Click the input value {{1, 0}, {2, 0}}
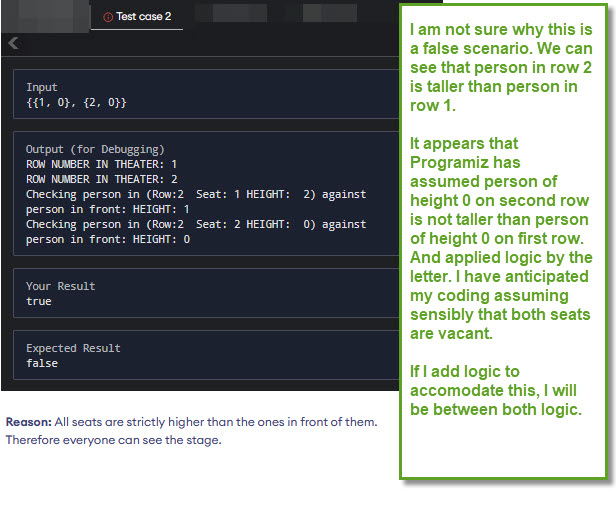The height and width of the screenshot is (532, 616). click(x=76, y=103)
